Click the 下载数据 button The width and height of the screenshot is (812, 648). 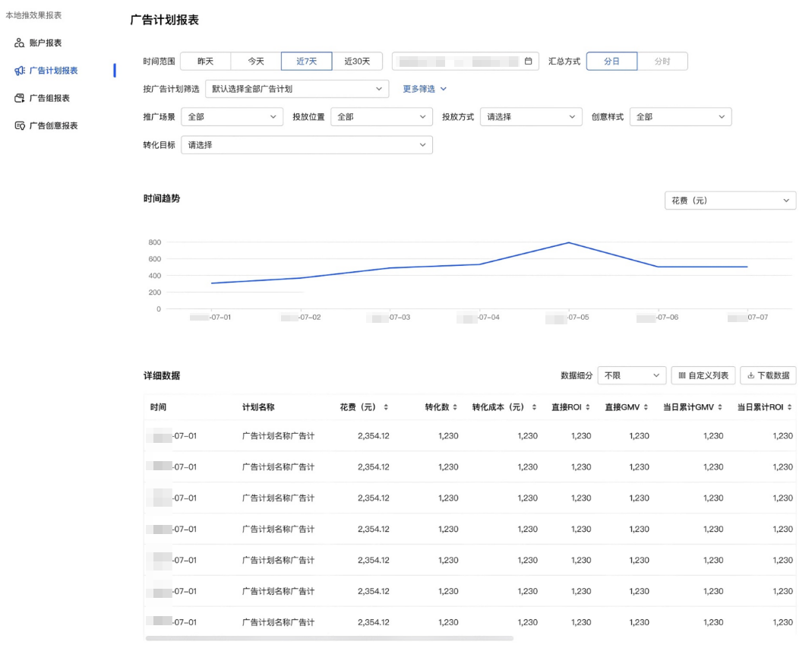pos(768,375)
